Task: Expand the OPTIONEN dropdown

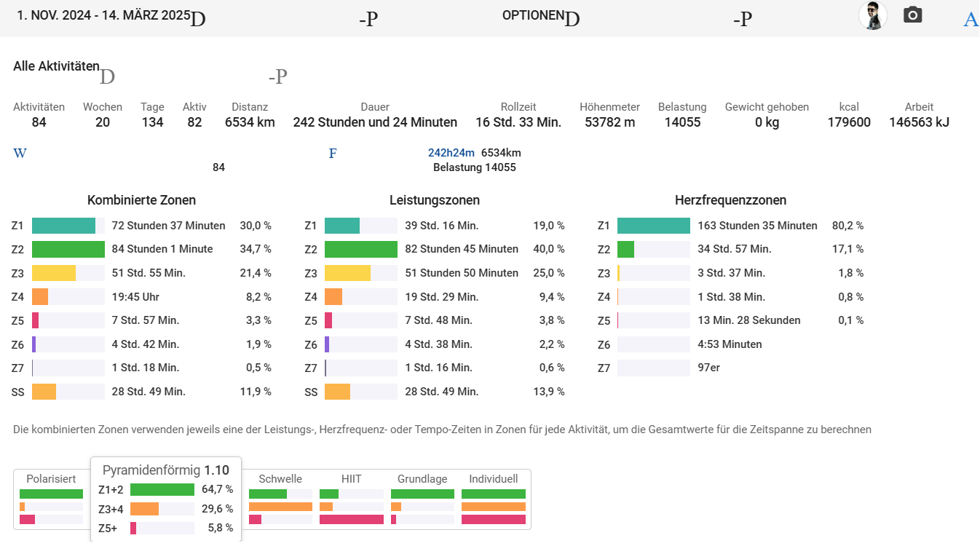Action: tap(533, 15)
